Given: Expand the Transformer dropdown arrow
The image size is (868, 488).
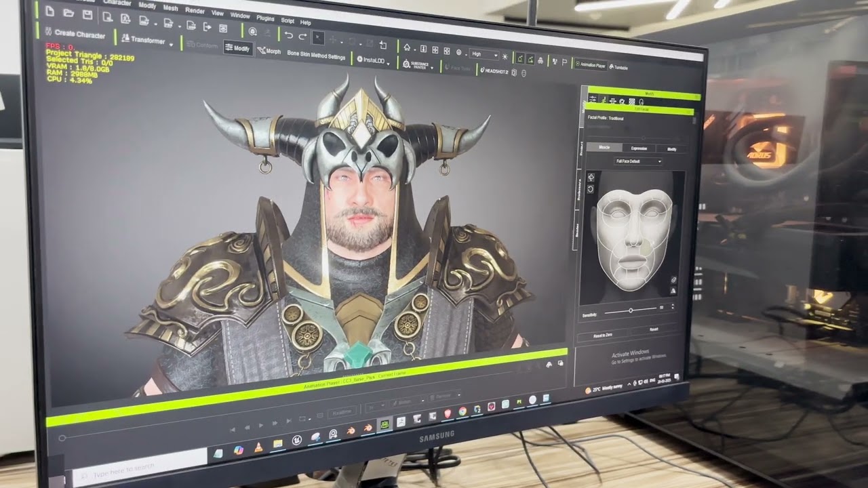Looking at the screenshot, I should click(171, 45).
